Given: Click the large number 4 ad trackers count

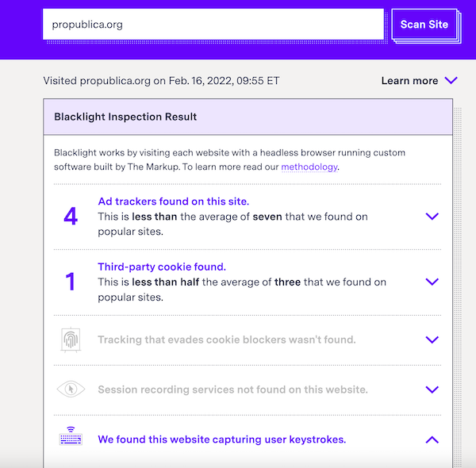Looking at the screenshot, I should click(x=71, y=216).
